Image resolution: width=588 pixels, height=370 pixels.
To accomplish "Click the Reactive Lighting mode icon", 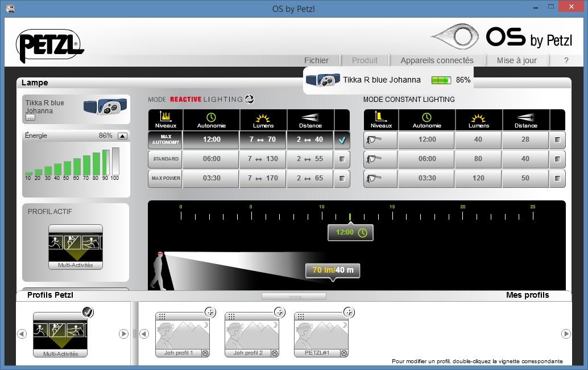I will (250, 99).
